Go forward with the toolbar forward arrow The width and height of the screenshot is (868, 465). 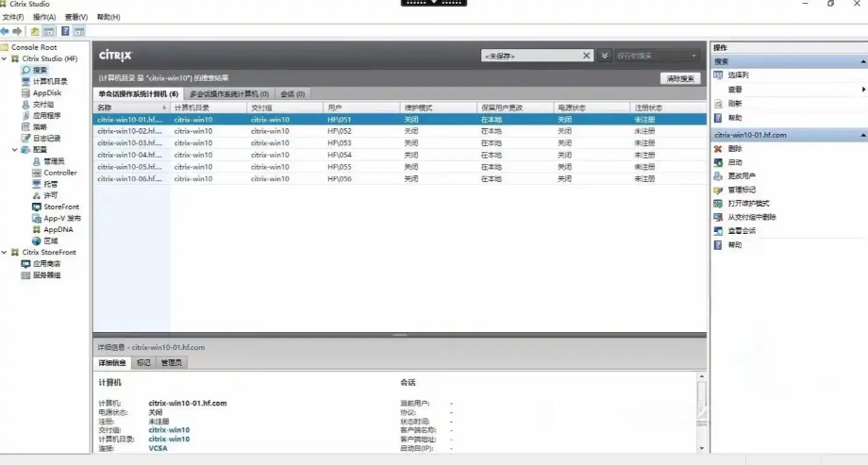click(x=17, y=31)
